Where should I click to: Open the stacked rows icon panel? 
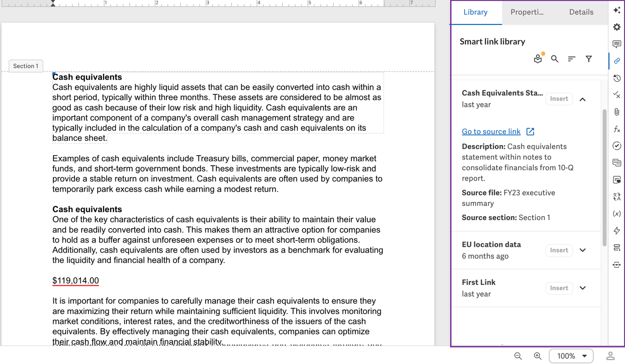pos(617,248)
